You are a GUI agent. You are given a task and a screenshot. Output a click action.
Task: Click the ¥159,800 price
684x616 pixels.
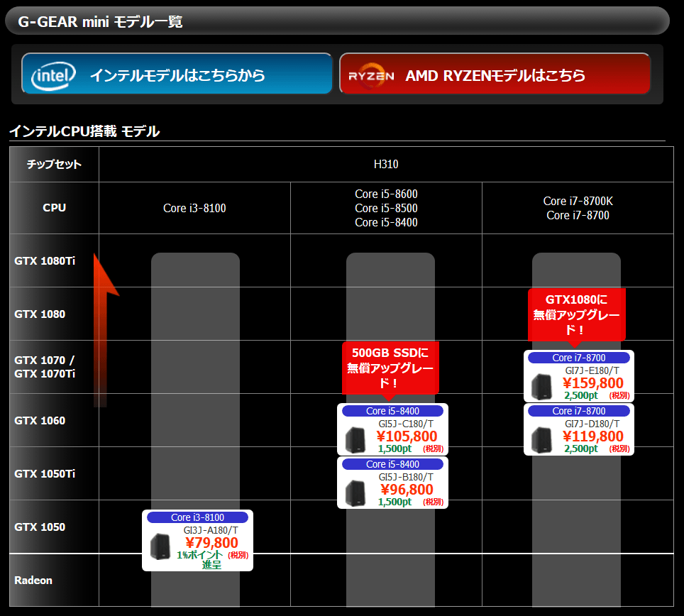(x=593, y=383)
